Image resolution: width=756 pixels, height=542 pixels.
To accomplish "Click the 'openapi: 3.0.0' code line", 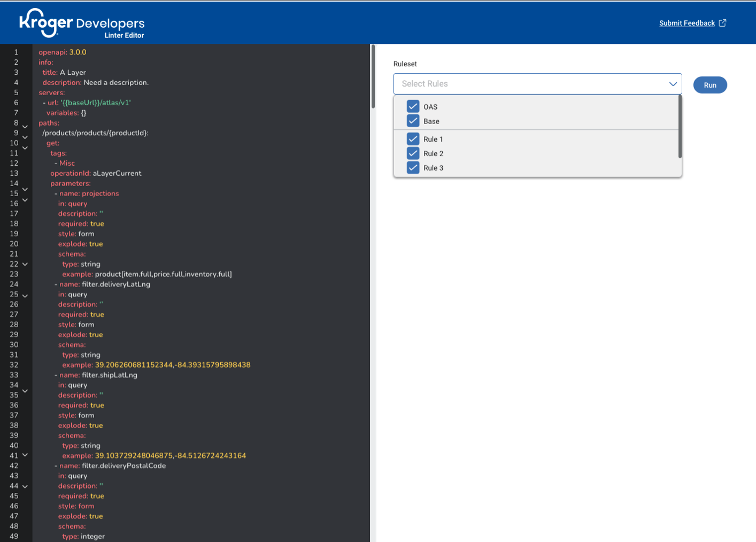I will click(x=63, y=52).
